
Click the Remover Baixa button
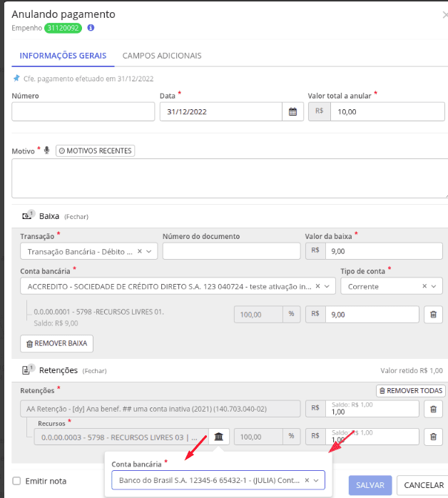pos(56,343)
